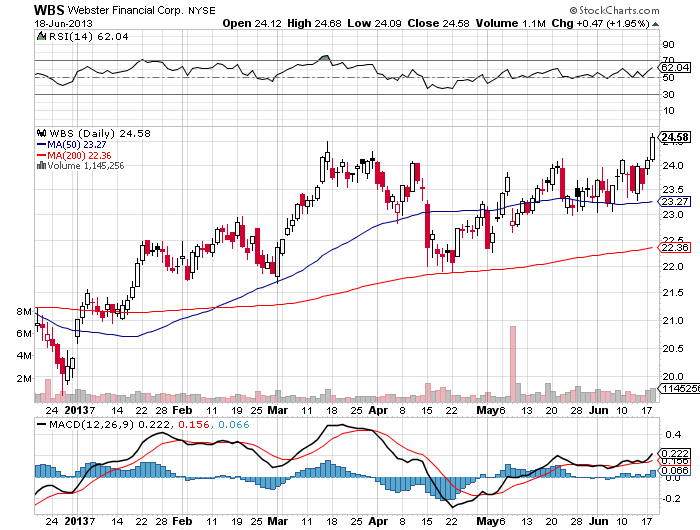Click the RSI overbought green peak in March
This screenshot has height=530, width=700.
pos(325,58)
